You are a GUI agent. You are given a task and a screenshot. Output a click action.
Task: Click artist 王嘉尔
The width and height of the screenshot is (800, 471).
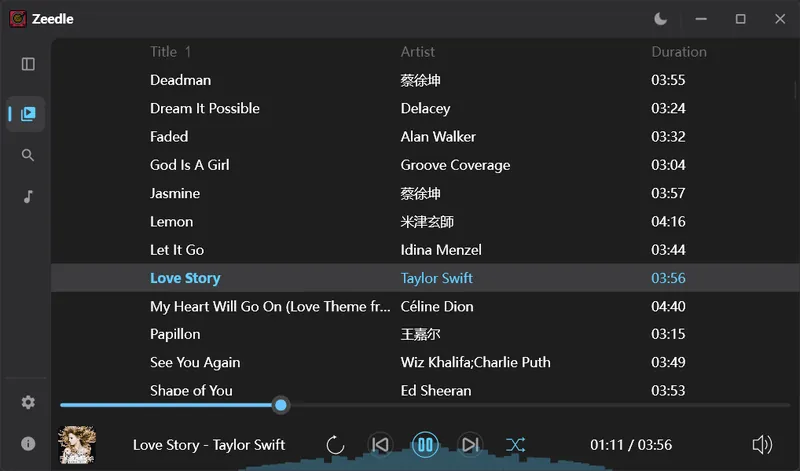420,334
